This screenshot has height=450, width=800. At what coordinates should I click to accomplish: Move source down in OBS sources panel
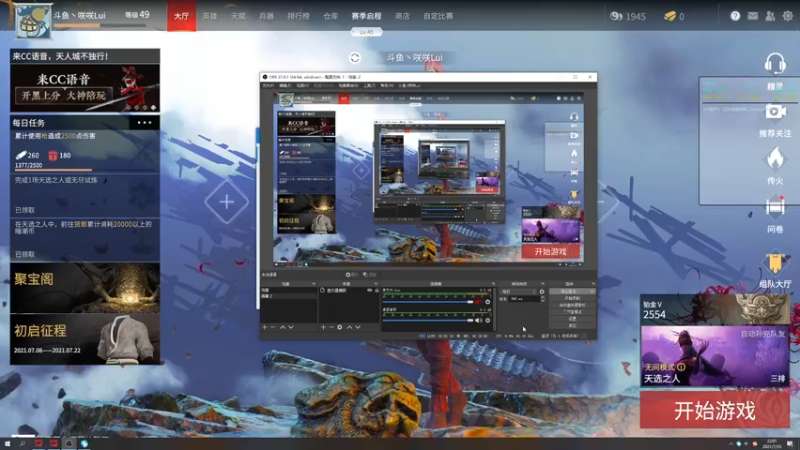point(358,327)
